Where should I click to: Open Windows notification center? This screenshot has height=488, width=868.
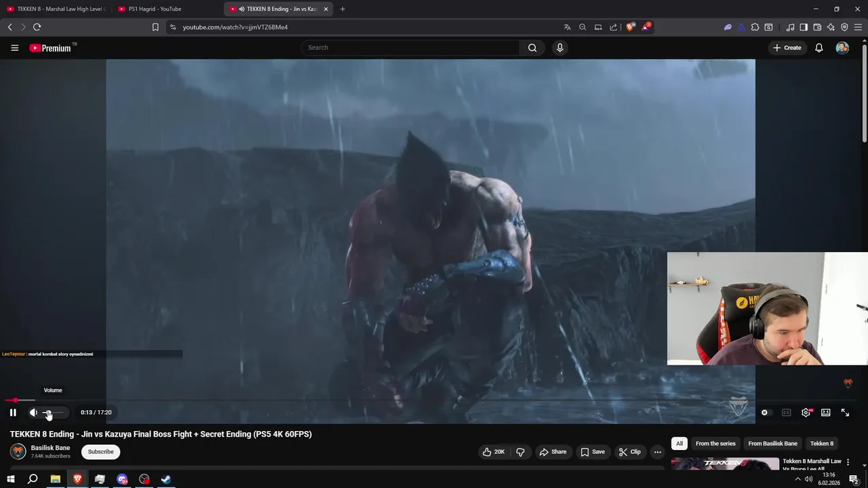(x=854, y=479)
